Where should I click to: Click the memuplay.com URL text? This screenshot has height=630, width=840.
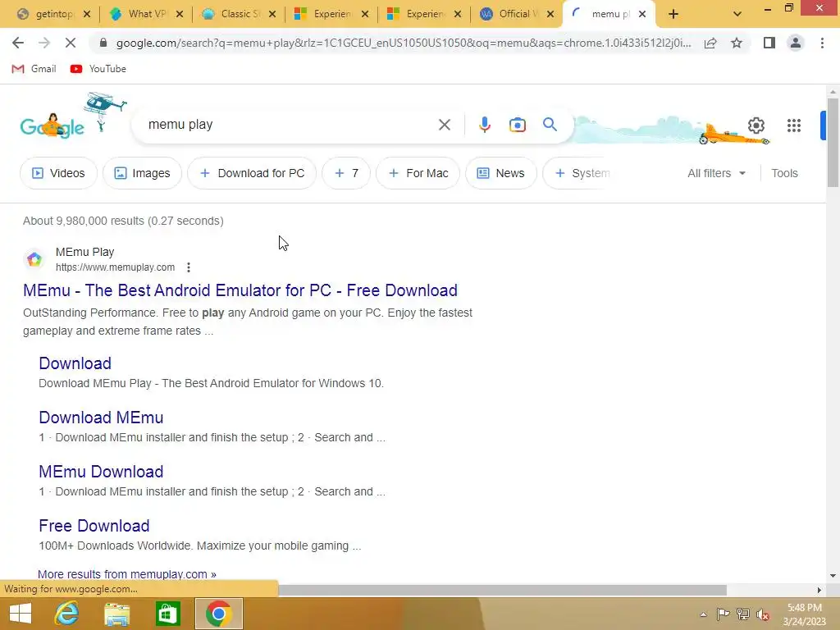pos(115,267)
